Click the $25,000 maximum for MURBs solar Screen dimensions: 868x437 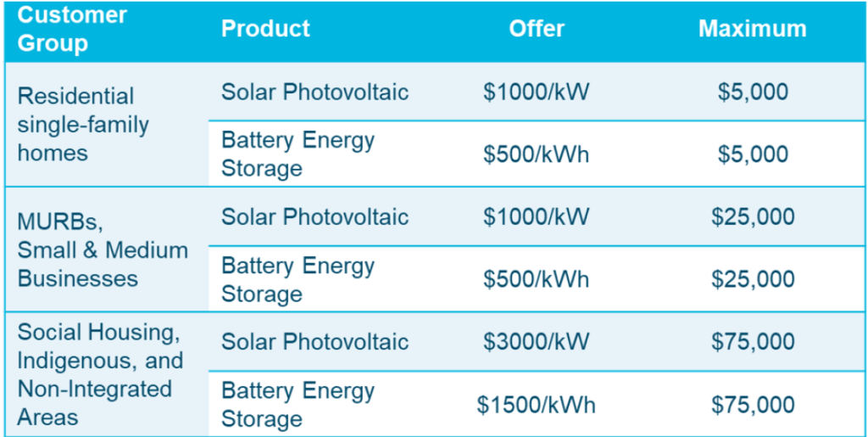coord(753,217)
